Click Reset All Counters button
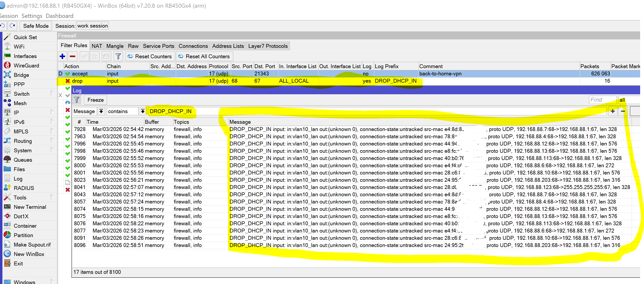 click(x=204, y=57)
